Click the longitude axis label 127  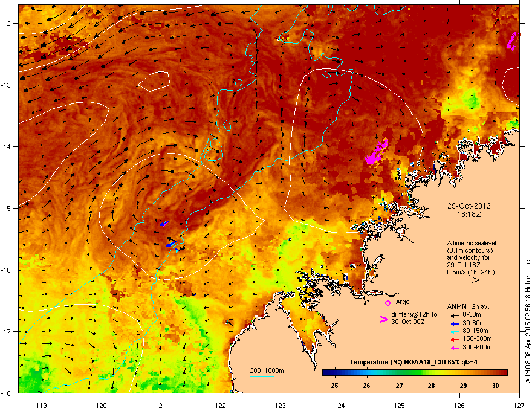(x=519, y=405)
